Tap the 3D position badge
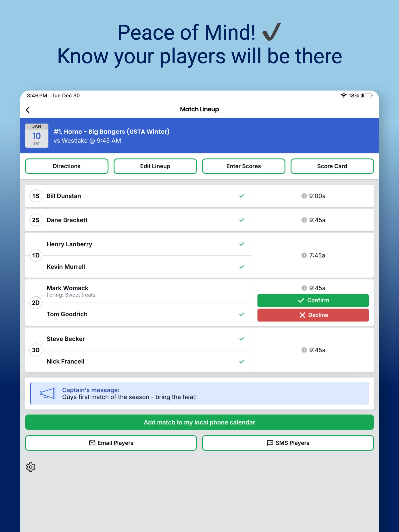 (36, 350)
